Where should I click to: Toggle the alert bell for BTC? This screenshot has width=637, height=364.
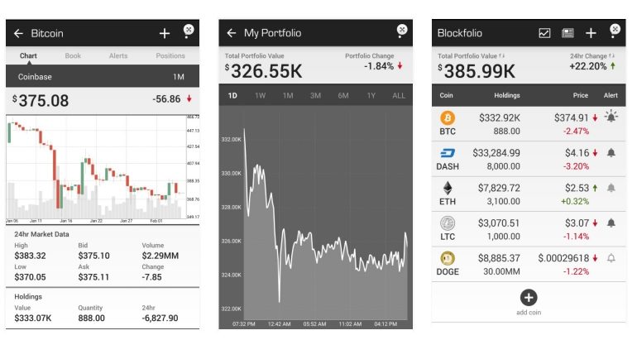(x=611, y=117)
